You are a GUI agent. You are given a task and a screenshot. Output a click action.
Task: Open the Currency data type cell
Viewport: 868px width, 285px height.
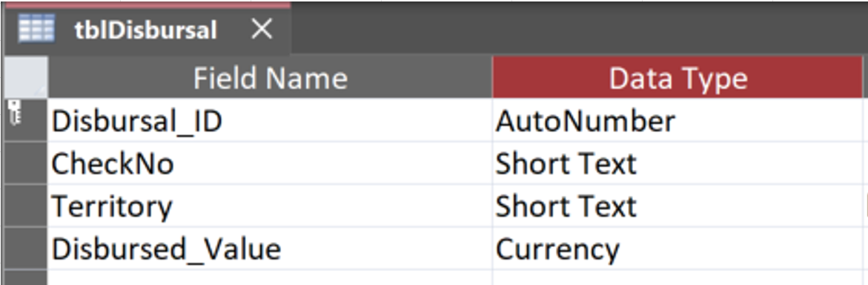click(677, 249)
